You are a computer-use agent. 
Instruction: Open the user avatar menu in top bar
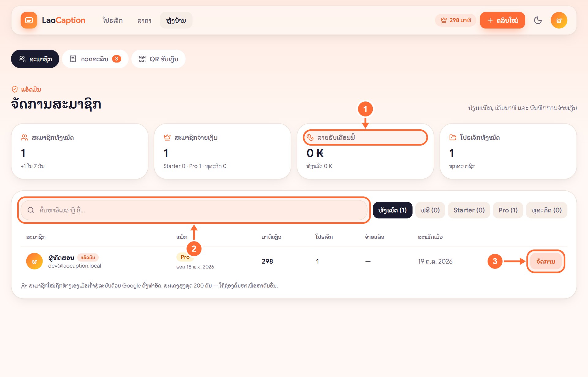pos(559,20)
